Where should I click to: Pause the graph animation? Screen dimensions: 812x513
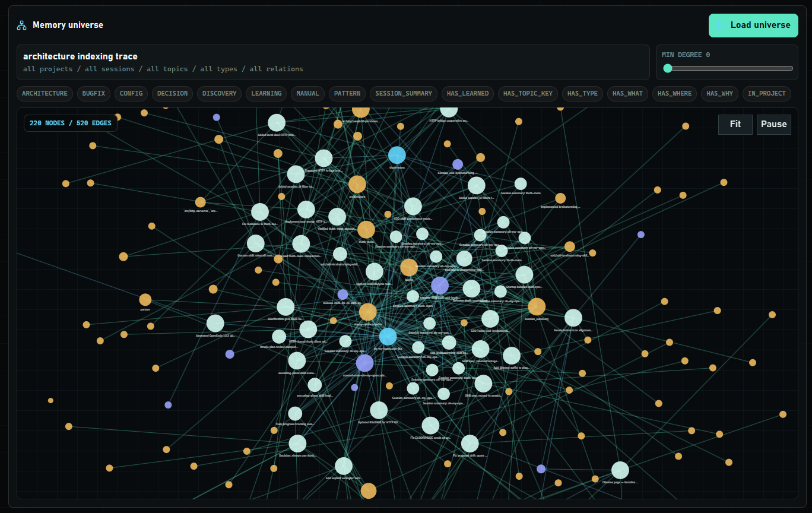coord(773,124)
